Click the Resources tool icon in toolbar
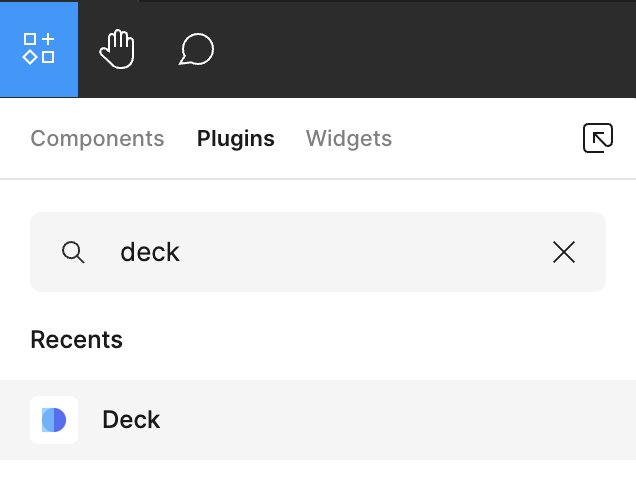636x480 pixels. (39, 49)
